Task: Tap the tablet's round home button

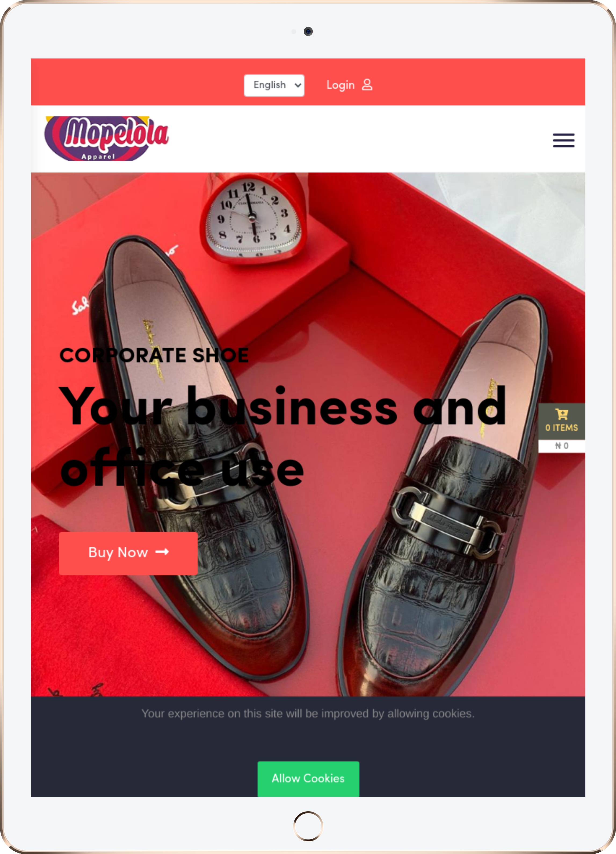Action: [x=308, y=826]
